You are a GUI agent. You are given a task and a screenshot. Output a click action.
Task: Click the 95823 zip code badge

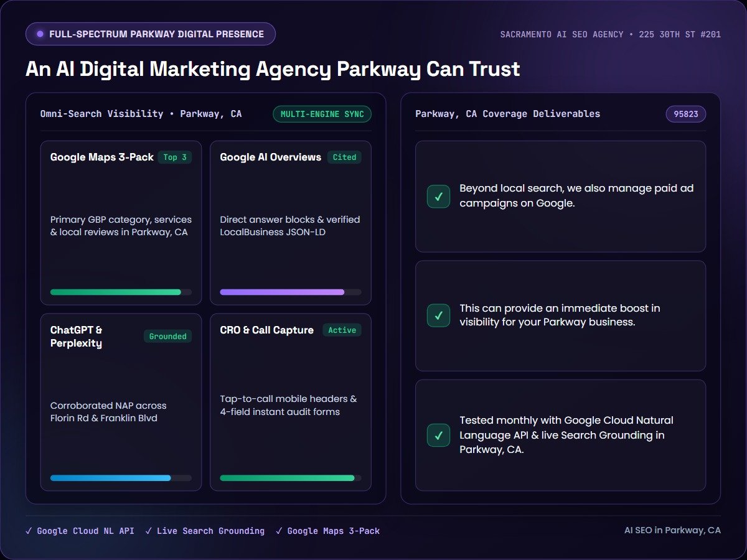tap(685, 114)
